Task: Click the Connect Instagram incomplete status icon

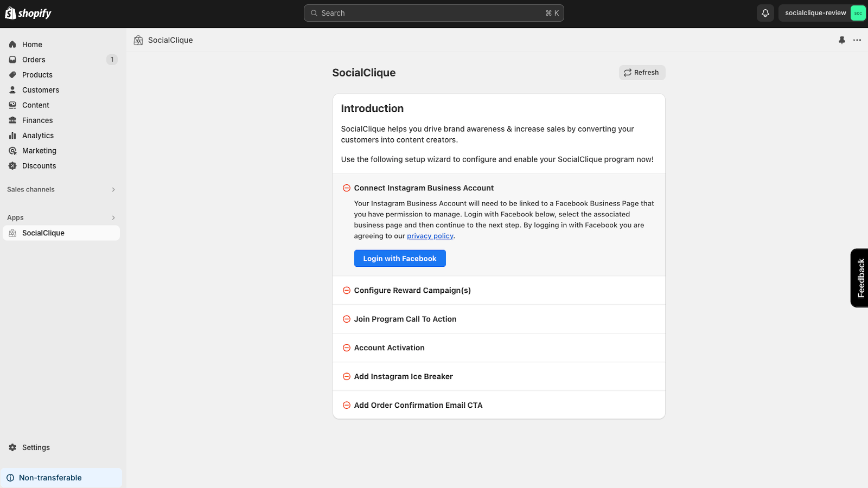Action: 346,188
